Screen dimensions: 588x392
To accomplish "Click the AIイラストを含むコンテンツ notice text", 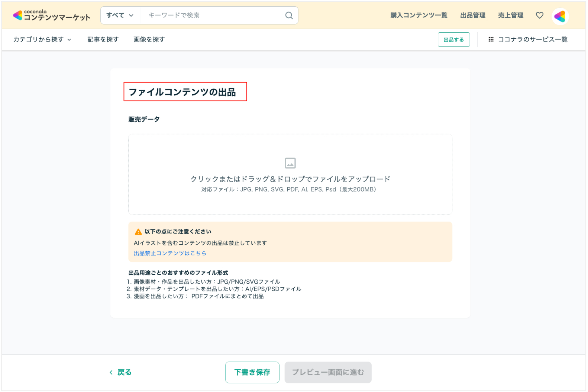I will point(200,243).
